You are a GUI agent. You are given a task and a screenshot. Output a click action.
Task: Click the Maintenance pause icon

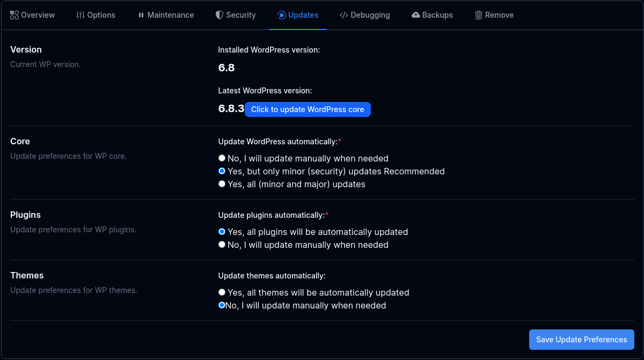[x=141, y=15]
